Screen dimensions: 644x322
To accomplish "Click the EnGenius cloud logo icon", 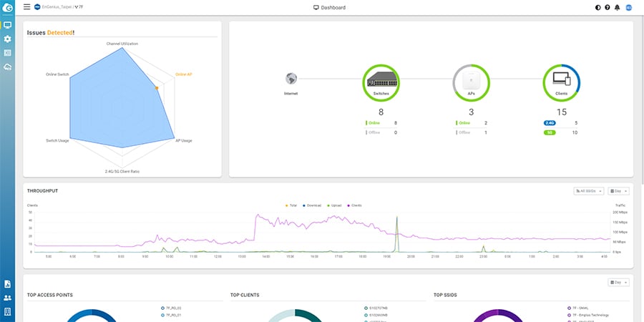I will tap(7, 7).
